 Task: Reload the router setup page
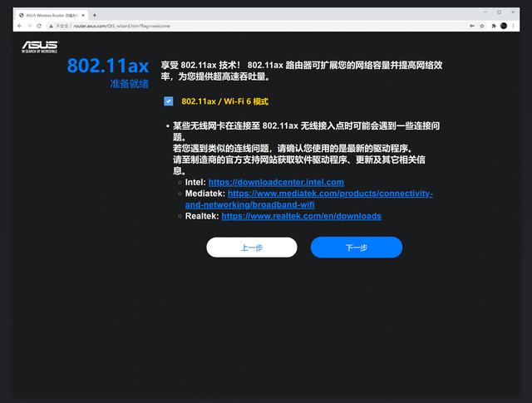point(39,26)
